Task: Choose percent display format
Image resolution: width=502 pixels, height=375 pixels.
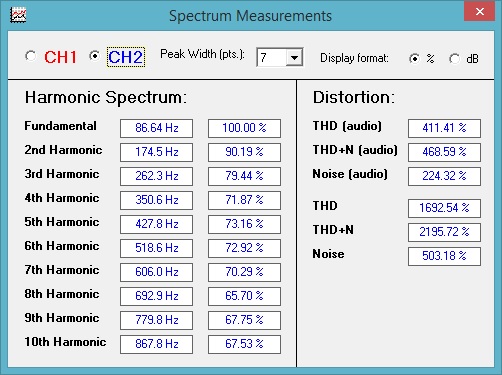Action: pyautogui.click(x=414, y=59)
